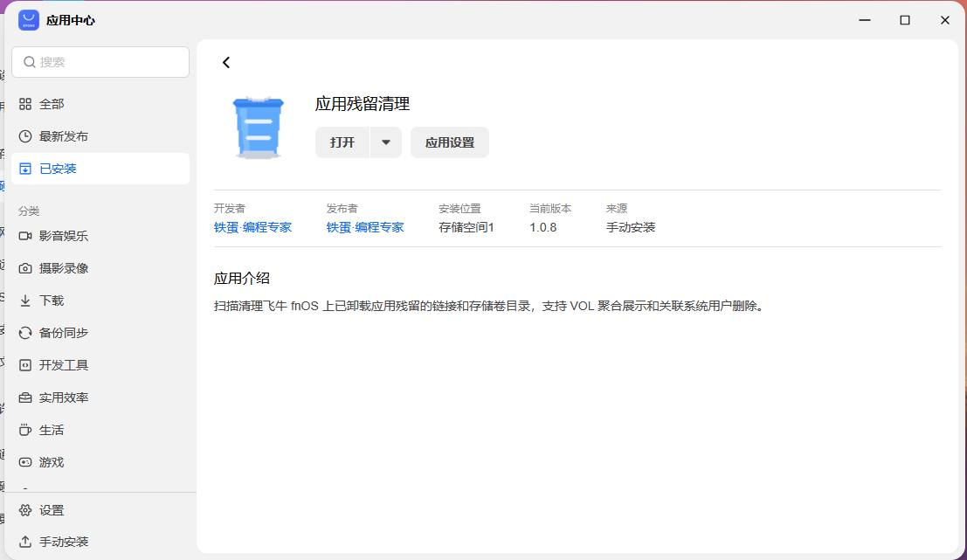Click the download arrow icon beside 下载
Viewport: 967px width, 560px height.
coord(25,301)
